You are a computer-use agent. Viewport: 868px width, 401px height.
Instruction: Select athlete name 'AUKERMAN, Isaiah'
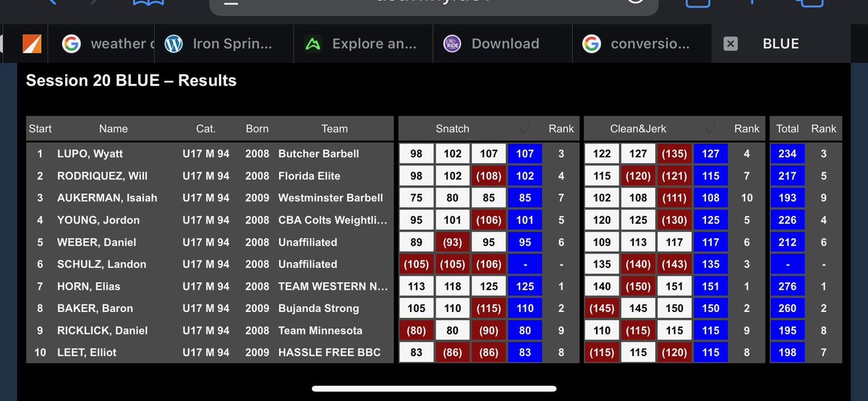coord(107,198)
